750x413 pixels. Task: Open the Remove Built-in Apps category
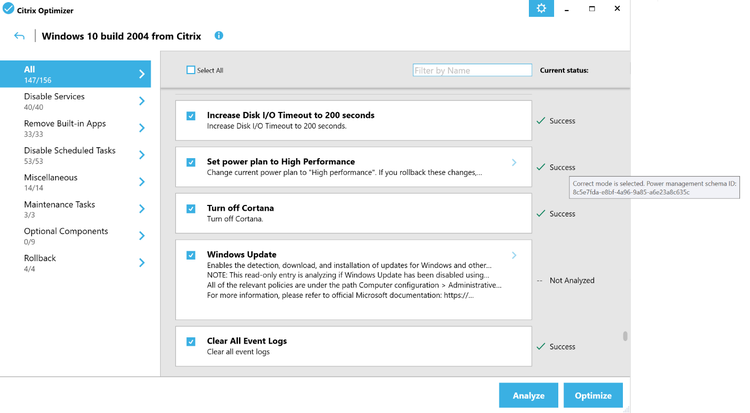75,128
